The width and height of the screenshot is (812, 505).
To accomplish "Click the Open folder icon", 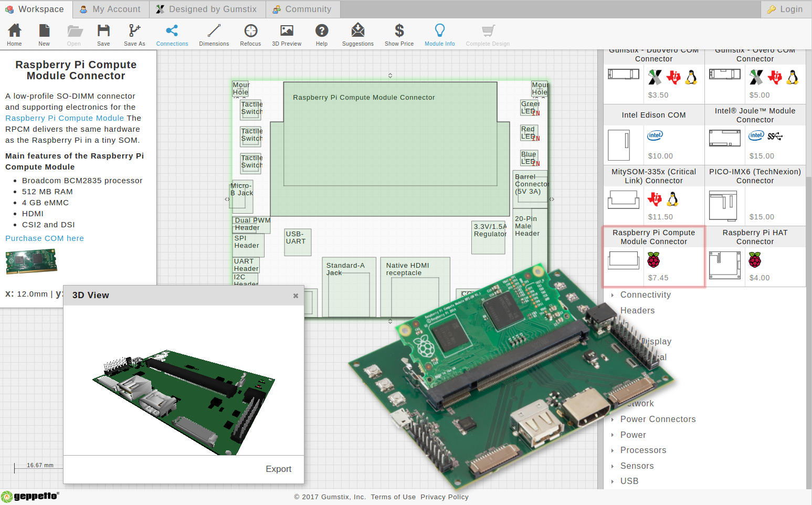I will (74, 35).
